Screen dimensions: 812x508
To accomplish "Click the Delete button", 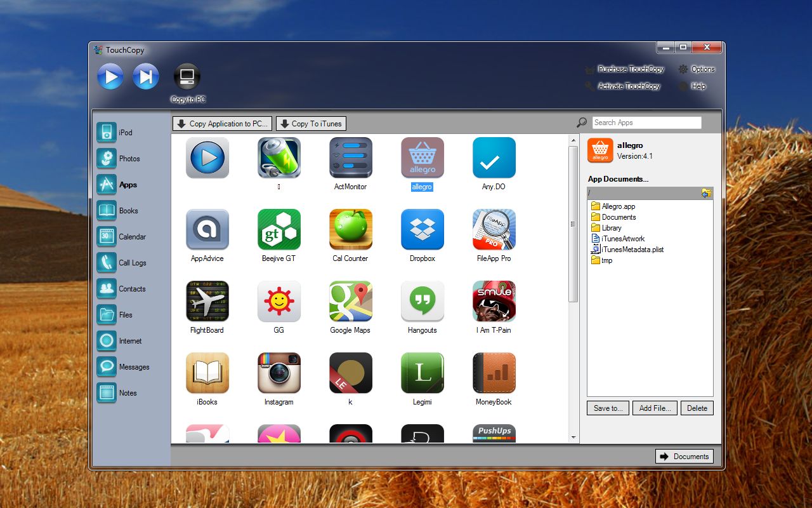I will pyautogui.click(x=697, y=408).
